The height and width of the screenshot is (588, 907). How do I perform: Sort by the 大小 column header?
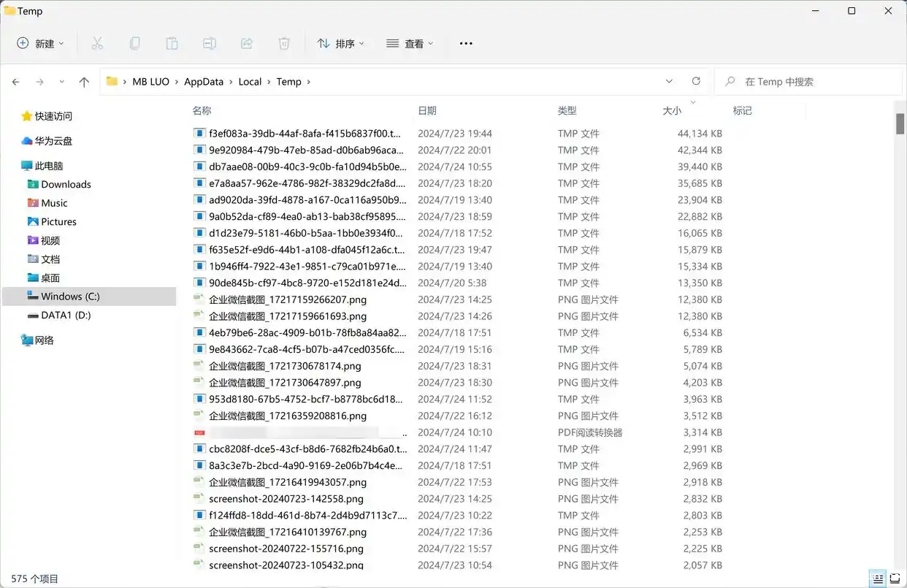[x=672, y=111]
